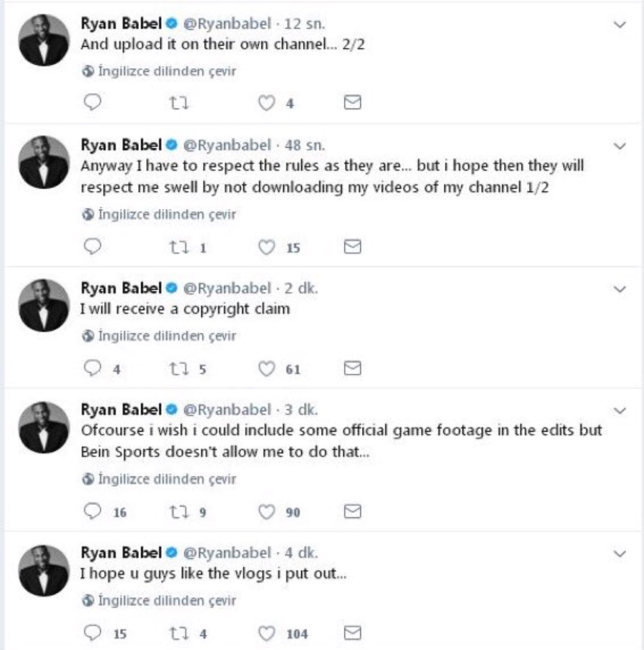Retweet the "respect the rules" tweet
Viewport: 644px width, 650px height.
point(179,247)
